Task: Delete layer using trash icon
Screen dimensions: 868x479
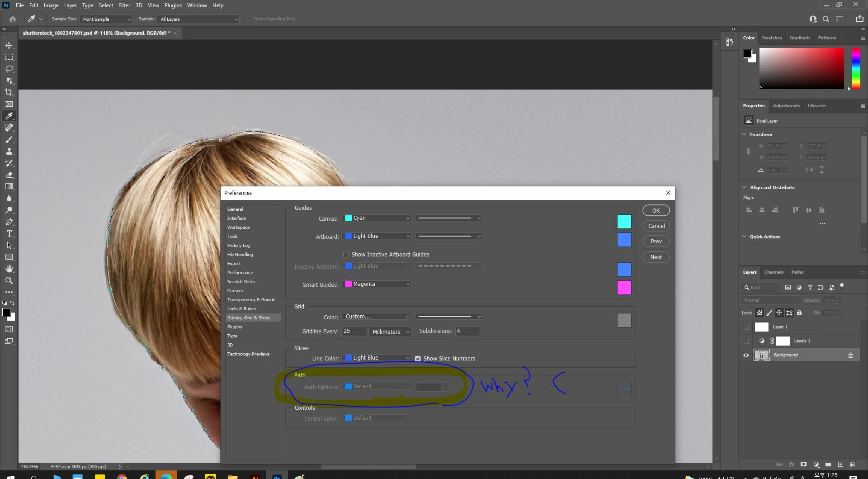Action: tap(852, 464)
